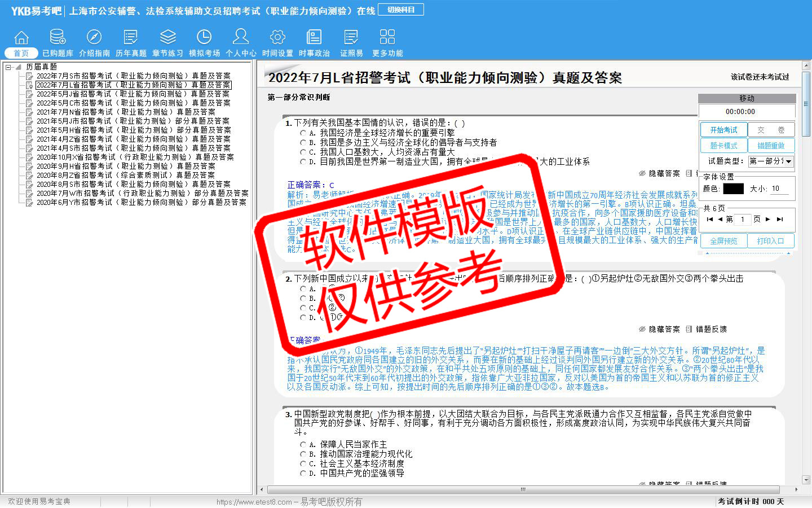
Task: Go to previous page arrow
Action: coord(720,219)
